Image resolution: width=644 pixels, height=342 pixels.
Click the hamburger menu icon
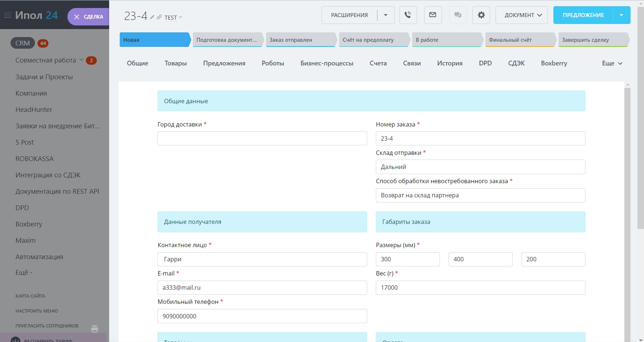point(7,15)
